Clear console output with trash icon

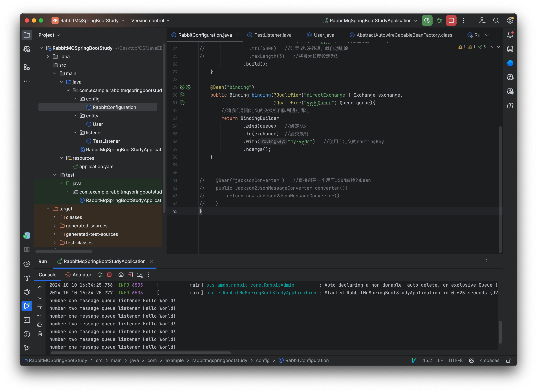40,334
